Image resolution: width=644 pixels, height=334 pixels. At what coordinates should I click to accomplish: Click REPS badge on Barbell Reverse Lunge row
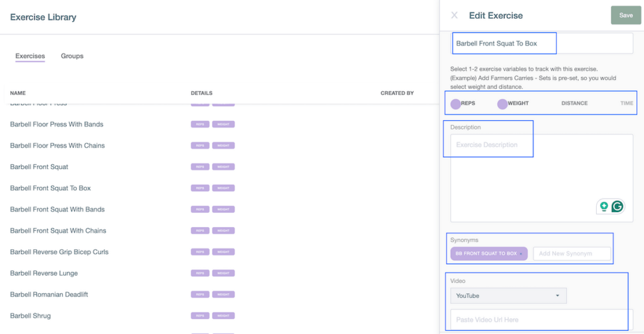tap(199, 273)
